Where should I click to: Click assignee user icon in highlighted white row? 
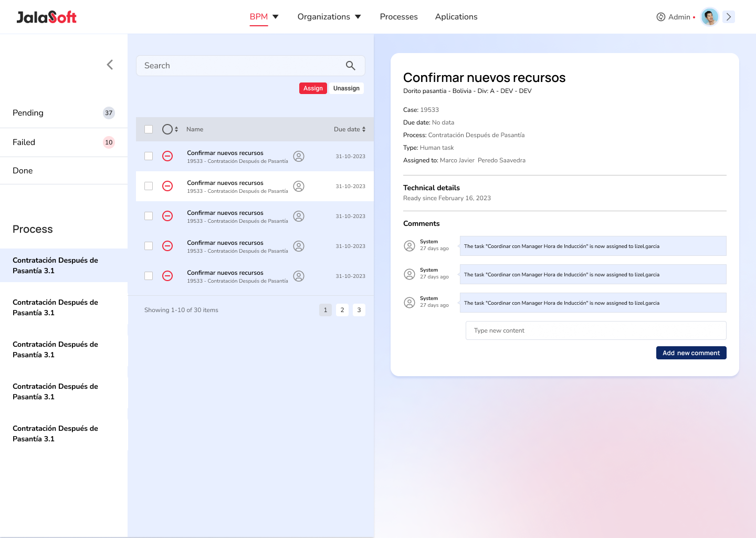[x=299, y=186]
